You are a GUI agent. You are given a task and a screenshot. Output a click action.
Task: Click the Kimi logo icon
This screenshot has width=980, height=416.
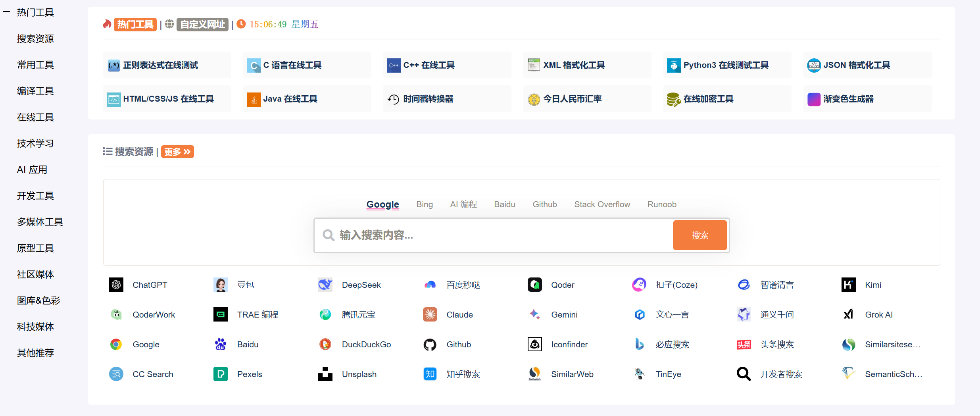point(849,285)
